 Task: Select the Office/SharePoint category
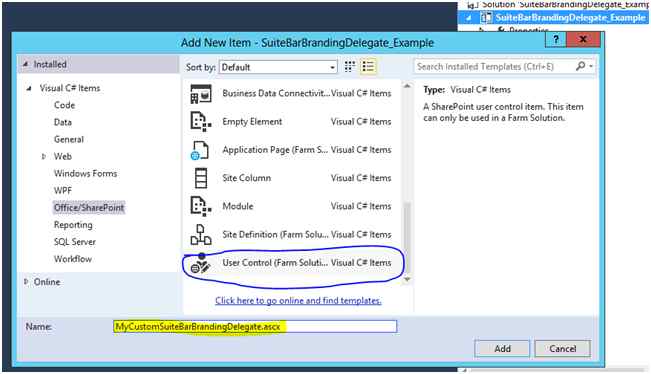(x=89, y=208)
